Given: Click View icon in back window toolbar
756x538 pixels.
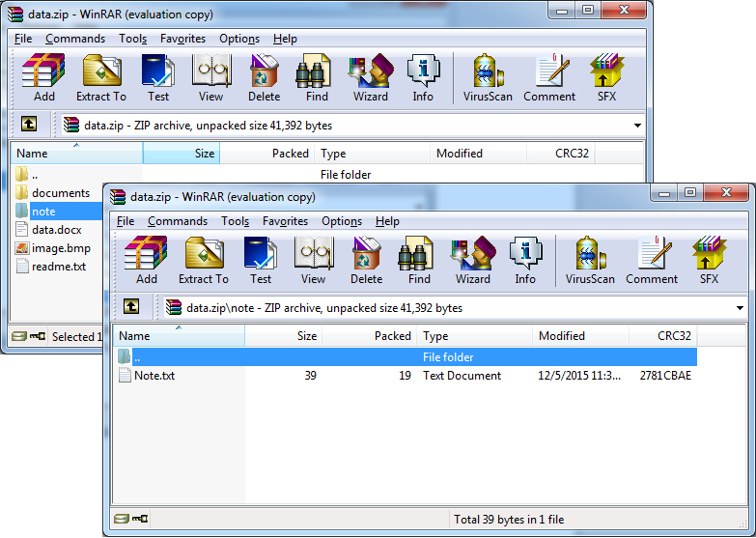Looking at the screenshot, I should coord(211,77).
